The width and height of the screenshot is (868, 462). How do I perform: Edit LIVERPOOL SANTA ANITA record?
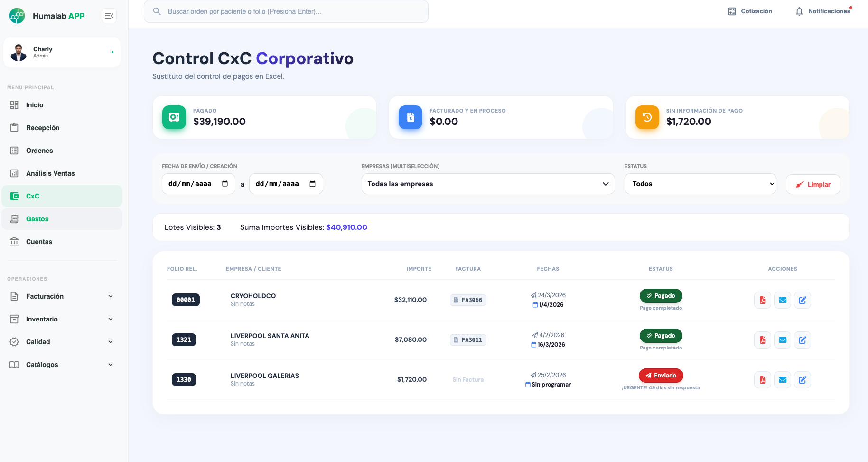[803, 340]
